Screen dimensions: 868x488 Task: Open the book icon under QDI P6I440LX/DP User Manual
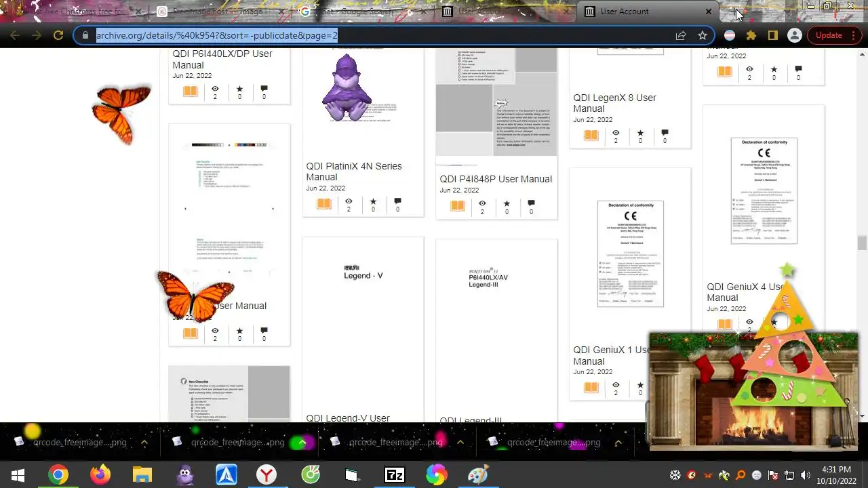[x=191, y=91]
